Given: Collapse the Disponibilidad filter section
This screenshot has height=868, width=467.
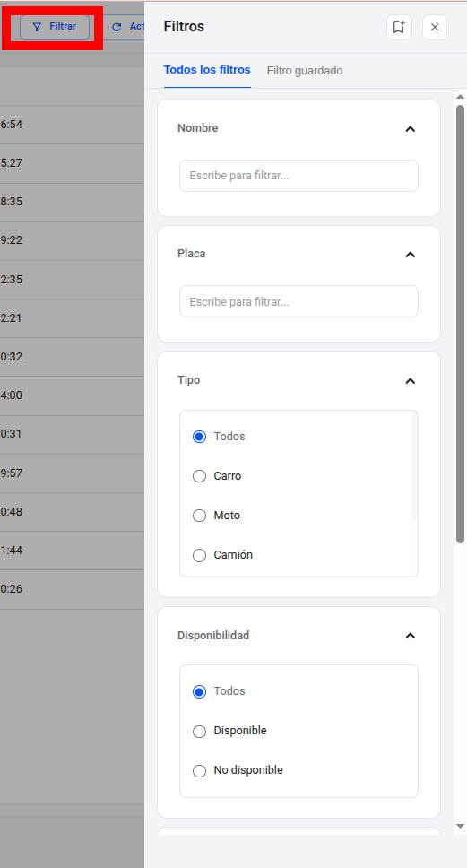Looking at the screenshot, I should [410, 635].
